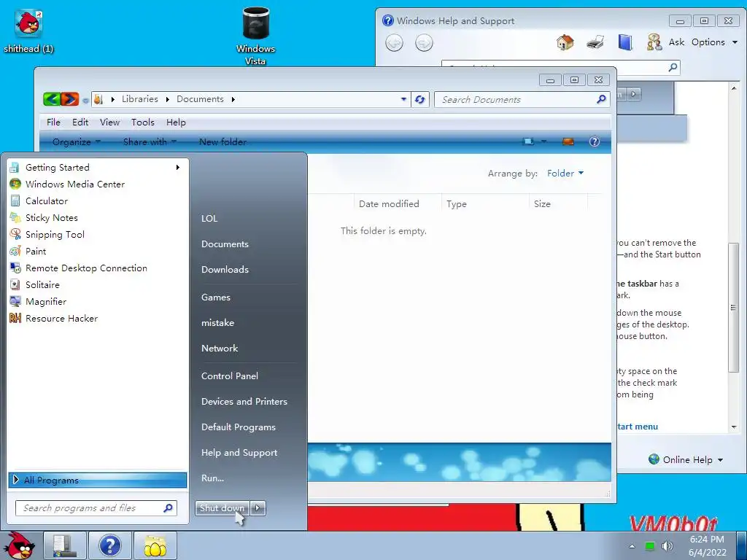Show hidden tray icons arrow

point(632,546)
